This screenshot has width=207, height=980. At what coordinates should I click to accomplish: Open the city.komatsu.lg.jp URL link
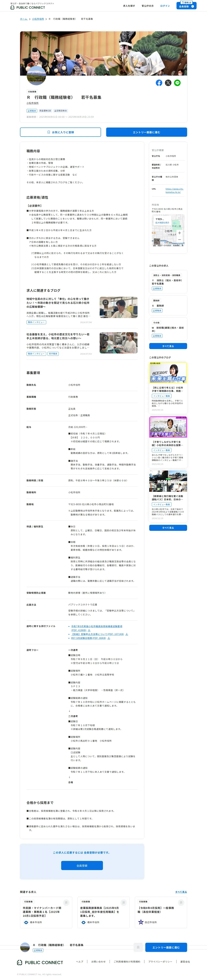point(174,190)
